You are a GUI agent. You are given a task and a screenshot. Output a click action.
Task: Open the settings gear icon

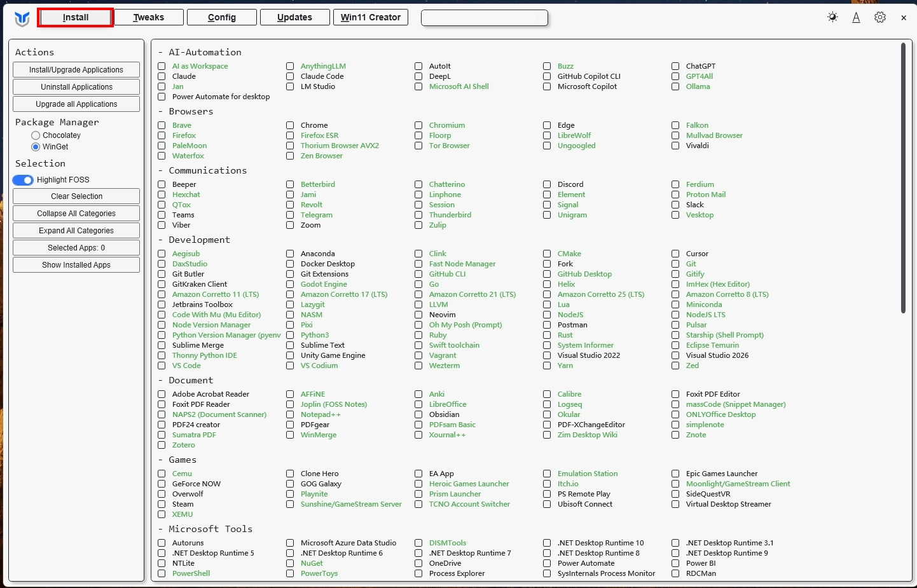880,18
